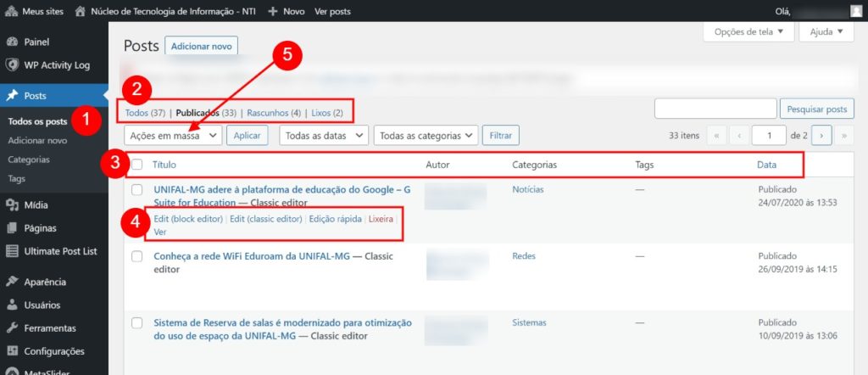Show Rascunhos (4) drafts filter
Viewport: 868px width, 375px height.
click(274, 113)
